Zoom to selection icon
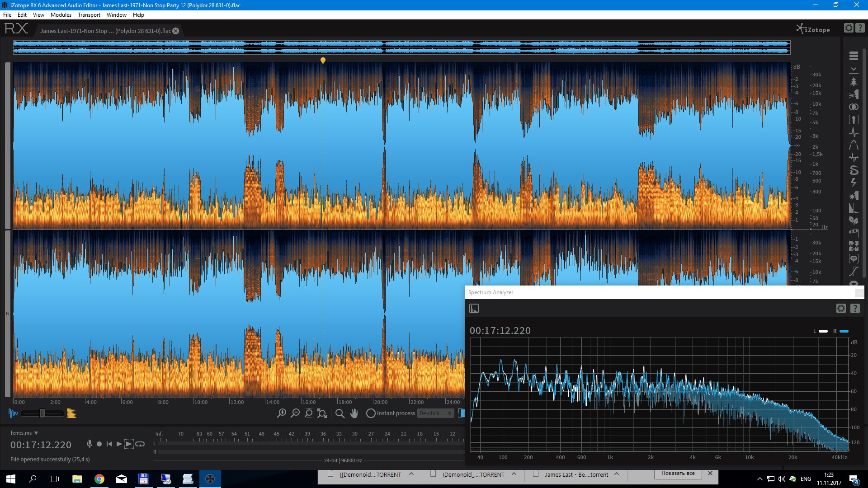This screenshot has width=868, height=488. coord(309,413)
